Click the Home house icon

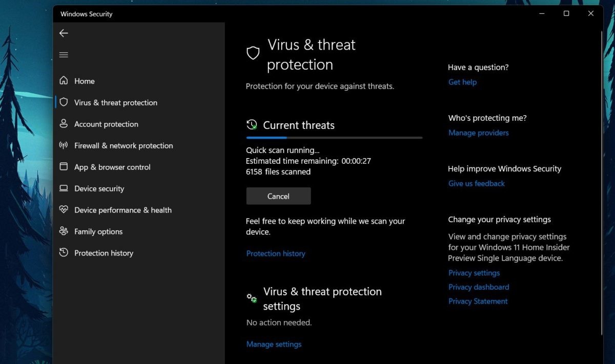[x=64, y=81]
